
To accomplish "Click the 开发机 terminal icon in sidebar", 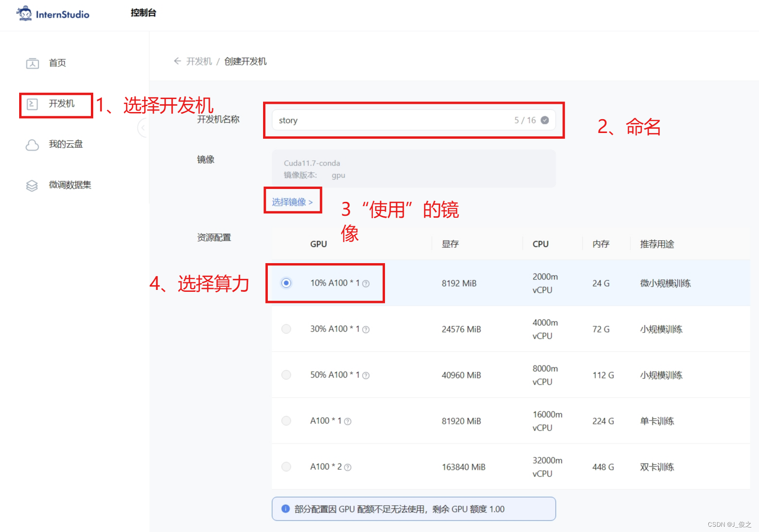I will [33, 104].
